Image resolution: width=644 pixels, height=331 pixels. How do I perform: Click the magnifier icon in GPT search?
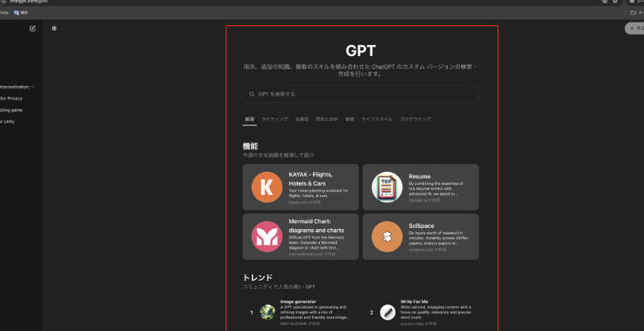(252, 94)
